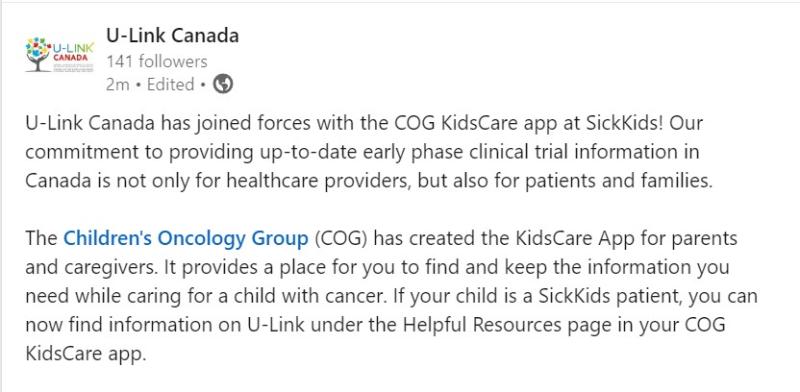
Task: Click the 2m post timestamp
Action: coord(117,85)
